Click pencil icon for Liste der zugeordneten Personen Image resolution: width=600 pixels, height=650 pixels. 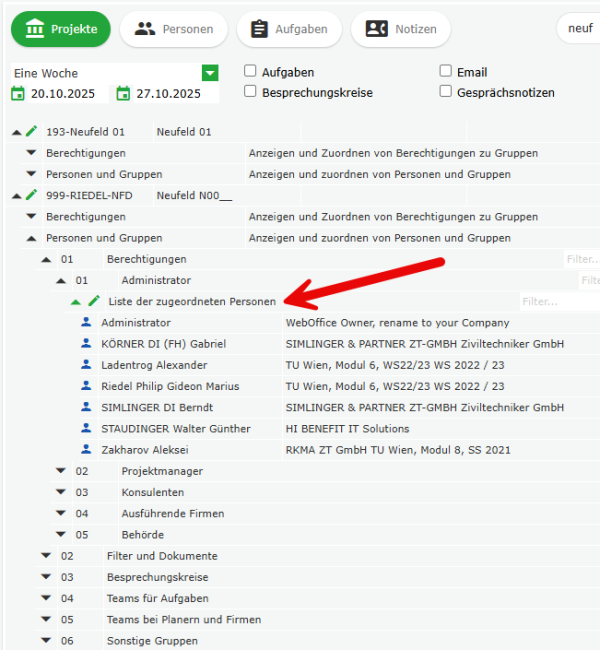point(94,301)
